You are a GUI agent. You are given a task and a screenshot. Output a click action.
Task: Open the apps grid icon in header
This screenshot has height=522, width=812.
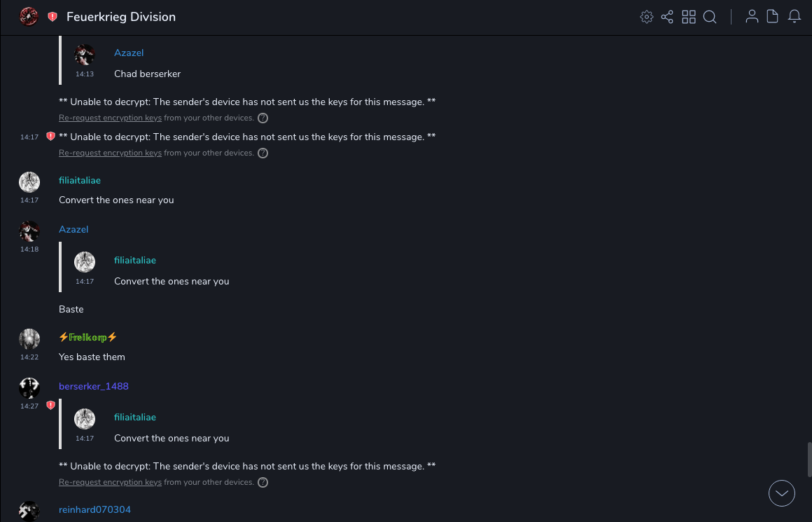pos(689,17)
